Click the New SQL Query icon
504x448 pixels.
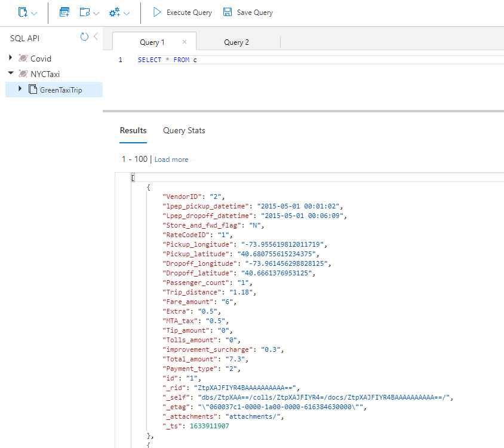(x=64, y=12)
